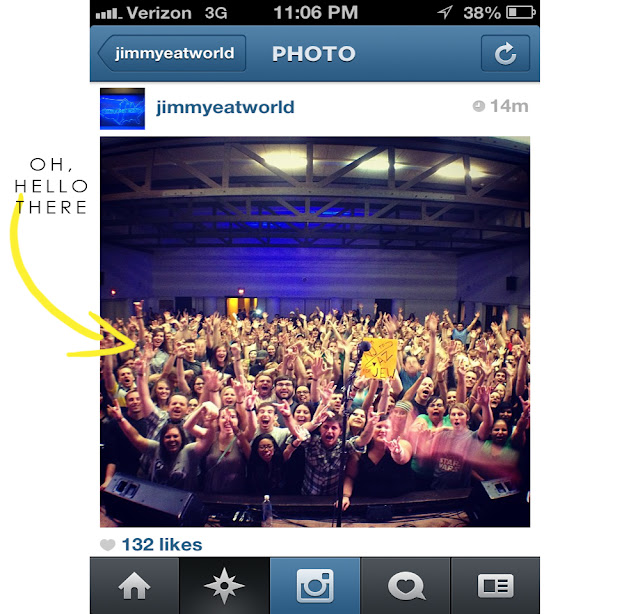Image resolution: width=640 pixels, height=614 pixels.
Task: Tap the 11:06 PM clock
Action: 316,12
